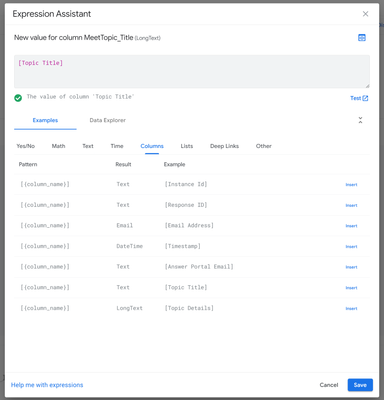The width and height of the screenshot is (384, 400).
Task: Cancel the expression changes
Action: [329, 385]
